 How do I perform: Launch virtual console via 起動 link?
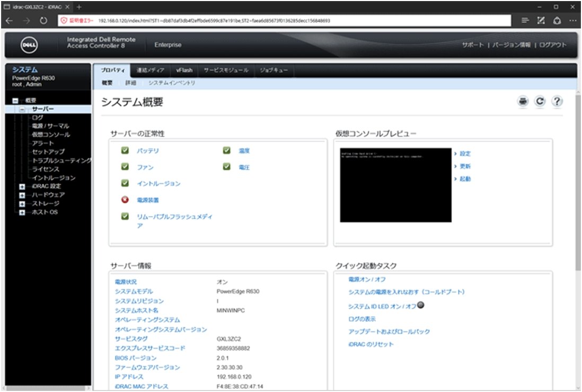tap(465, 179)
